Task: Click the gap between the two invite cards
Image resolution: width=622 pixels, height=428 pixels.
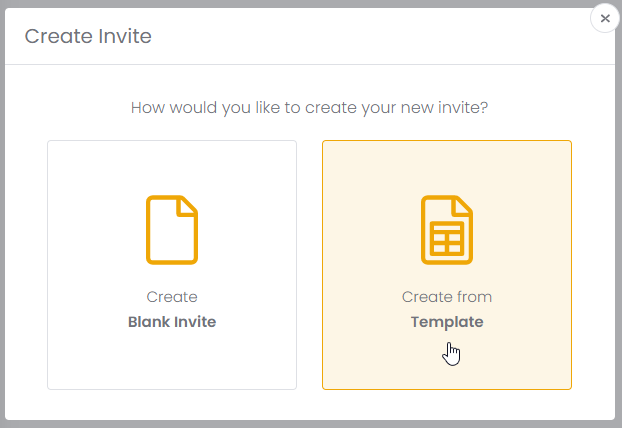Action: pyautogui.click(x=309, y=264)
